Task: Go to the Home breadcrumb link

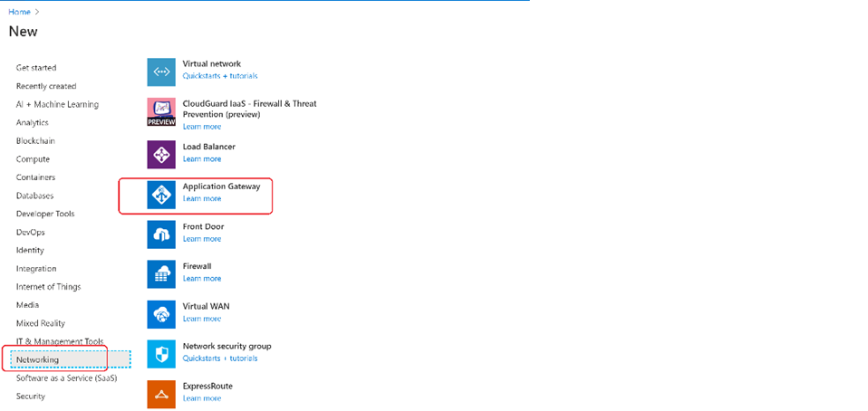Action: (18, 12)
